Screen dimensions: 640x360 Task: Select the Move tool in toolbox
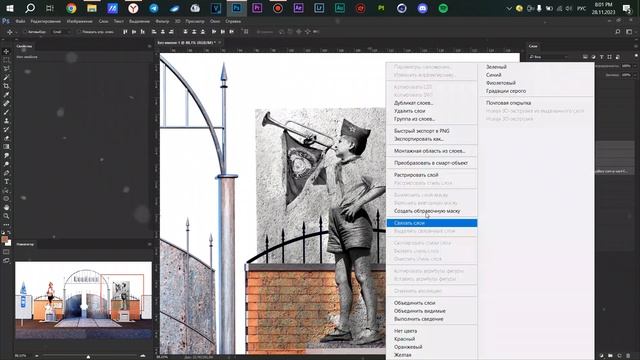pyautogui.click(x=6, y=51)
